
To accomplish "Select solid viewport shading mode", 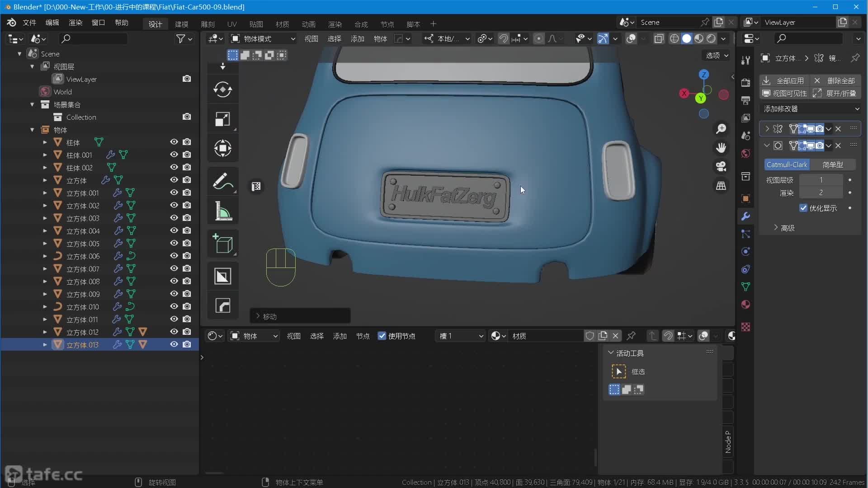I will click(686, 39).
